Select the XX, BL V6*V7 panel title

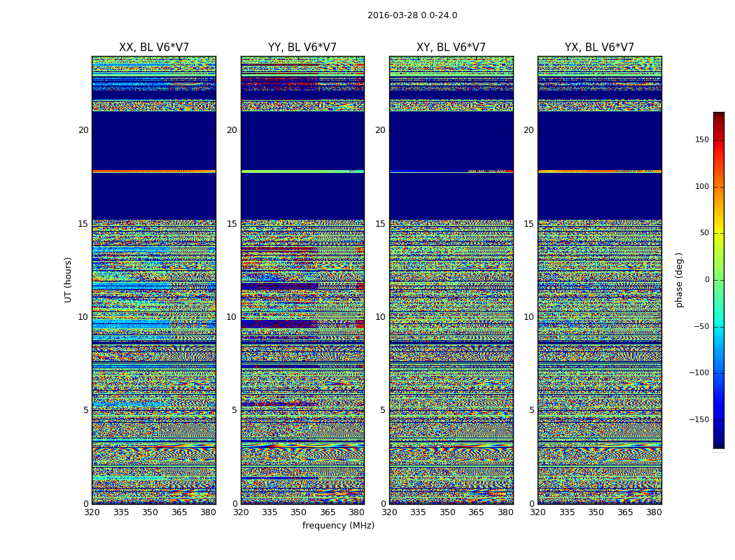(153, 48)
